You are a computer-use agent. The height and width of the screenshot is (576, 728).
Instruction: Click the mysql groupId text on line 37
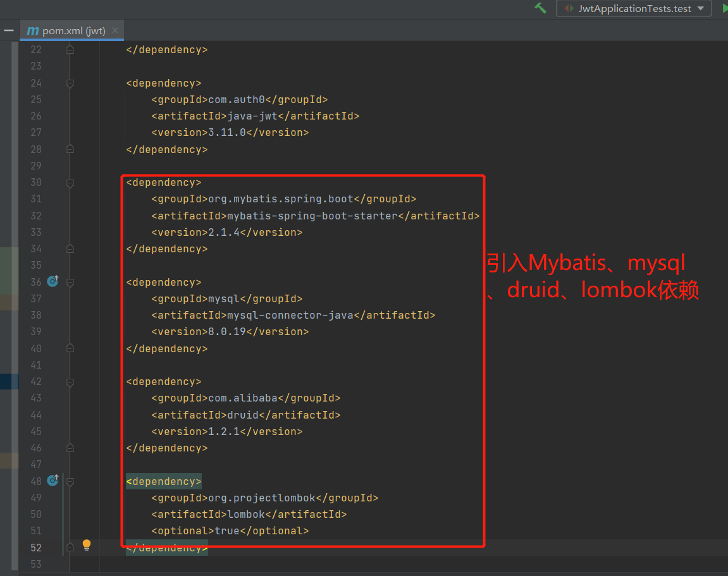click(224, 299)
